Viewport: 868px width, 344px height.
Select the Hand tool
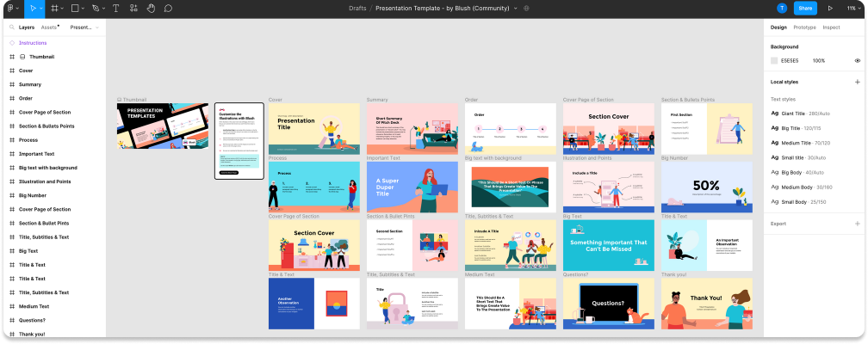click(152, 9)
